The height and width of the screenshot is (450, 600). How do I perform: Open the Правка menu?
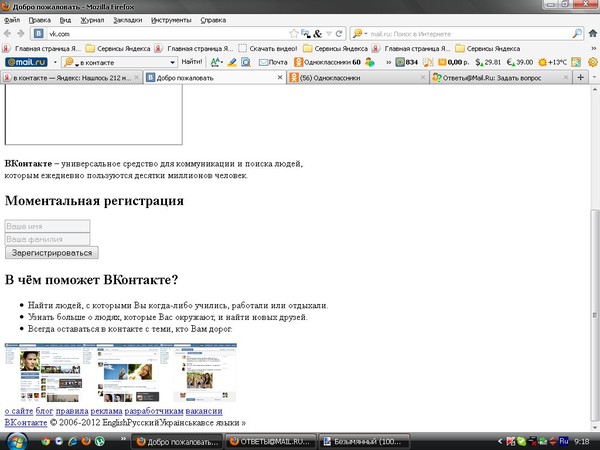point(39,20)
